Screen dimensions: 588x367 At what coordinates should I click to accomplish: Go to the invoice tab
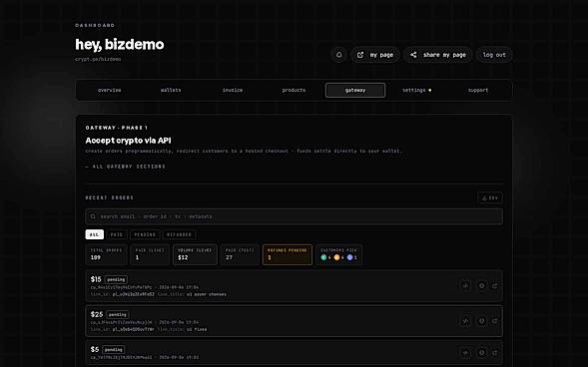click(233, 90)
